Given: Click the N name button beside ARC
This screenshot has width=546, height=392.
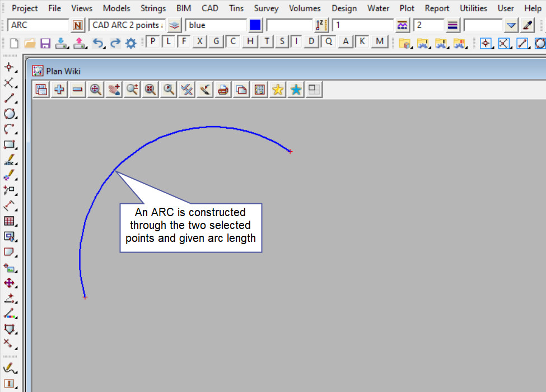Looking at the screenshot, I should coord(77,25).
